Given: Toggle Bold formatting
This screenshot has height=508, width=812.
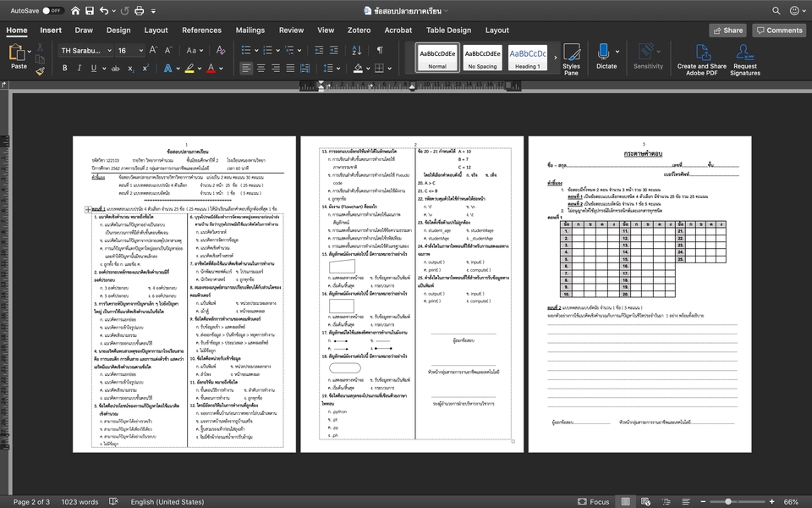Looking at the screenshot, I should [x=65, y=68].
